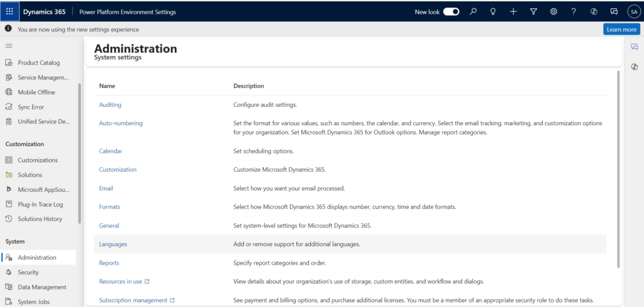Open Copilot icon in right side pane

coord(635,67)
